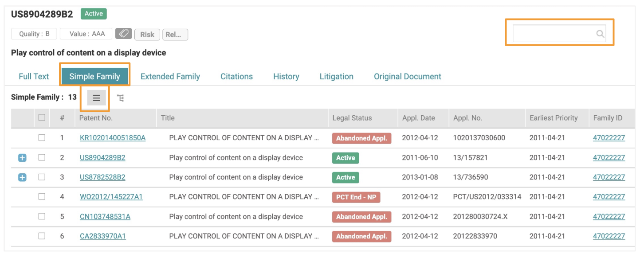Open the Litigation tab

click(336, 76)
